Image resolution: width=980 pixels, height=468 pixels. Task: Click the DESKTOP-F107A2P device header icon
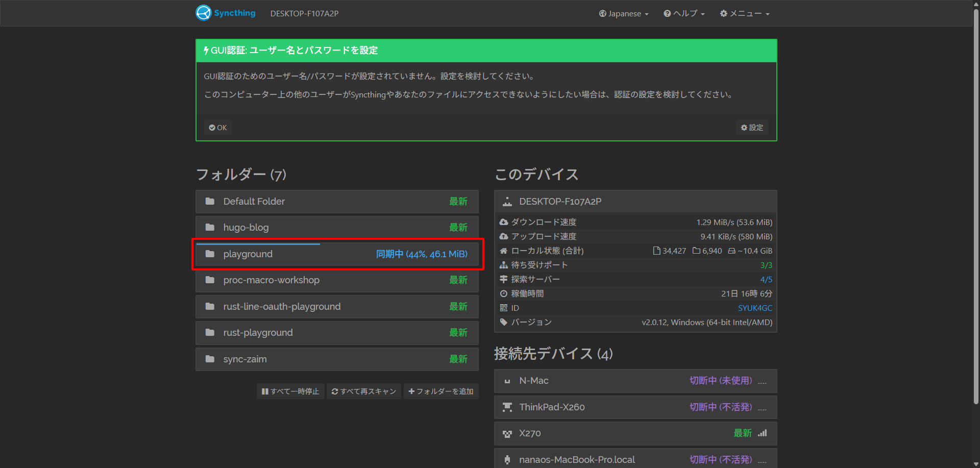pyautogui.click(x=507, y=202)
